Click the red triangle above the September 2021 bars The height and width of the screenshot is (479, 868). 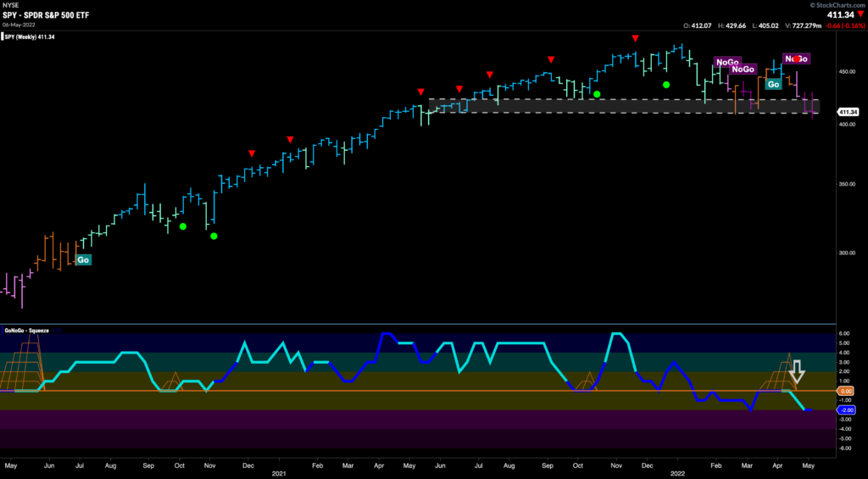pos(551,59)
